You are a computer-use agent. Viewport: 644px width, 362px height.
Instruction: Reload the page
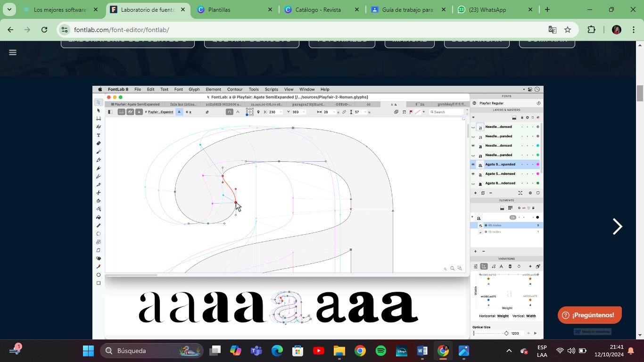click(44, 30)
